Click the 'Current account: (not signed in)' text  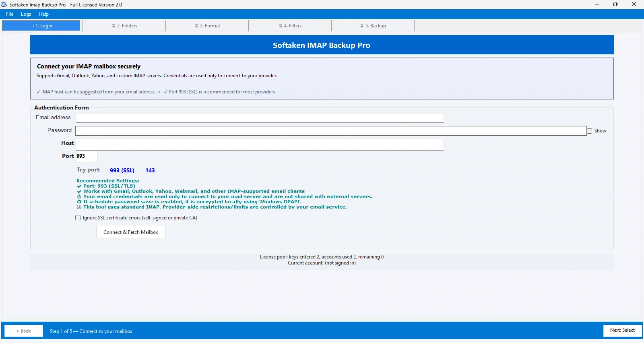click(x=322, y=263)
